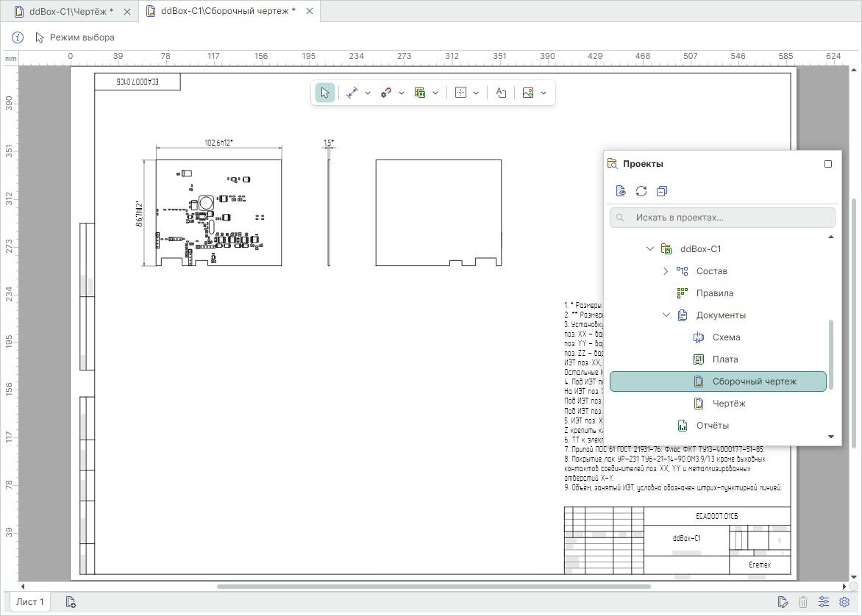862x616 pixels.
Task: Click the refresh icon in Projects panel
Action: 641,191
